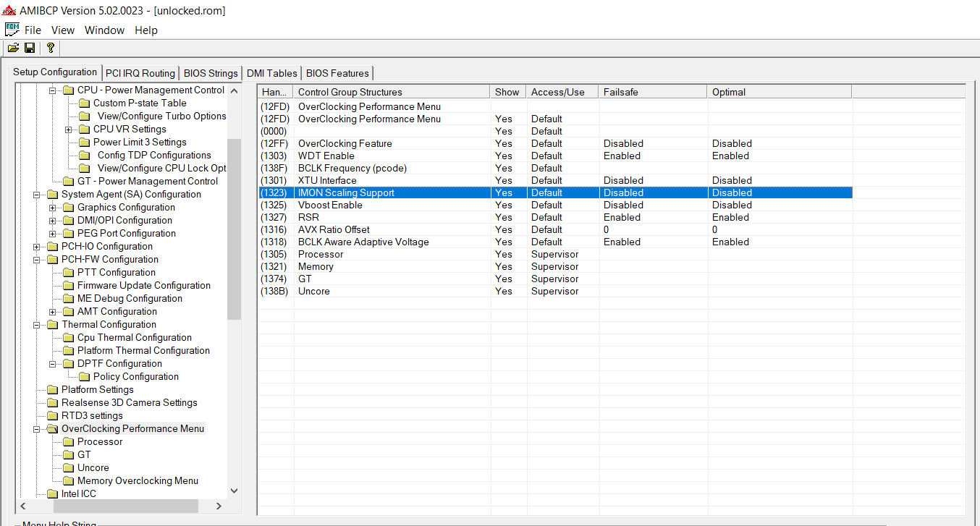Select GT - Power Management Control item
Image resolution: width=980 pixels, height=526 pixels.
click(x=148, y=181)
